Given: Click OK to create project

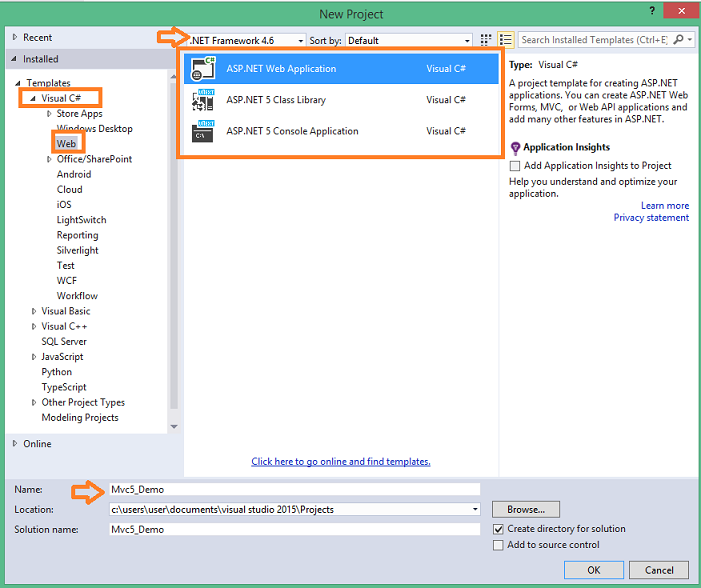Looking at the screenshot, I should click(x=594, y=570).
